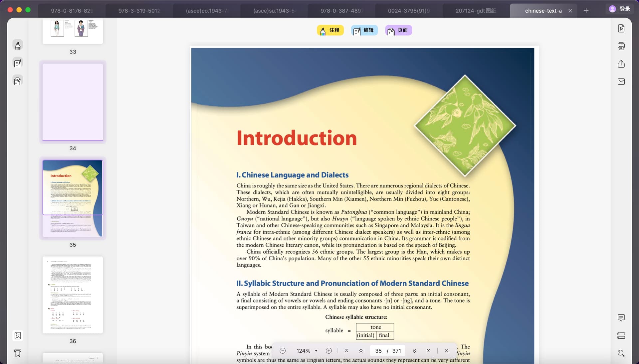Toggle thumbnail panel icon in left sidebar
This screenshot has height=364, width=639.
coord(18,336)
